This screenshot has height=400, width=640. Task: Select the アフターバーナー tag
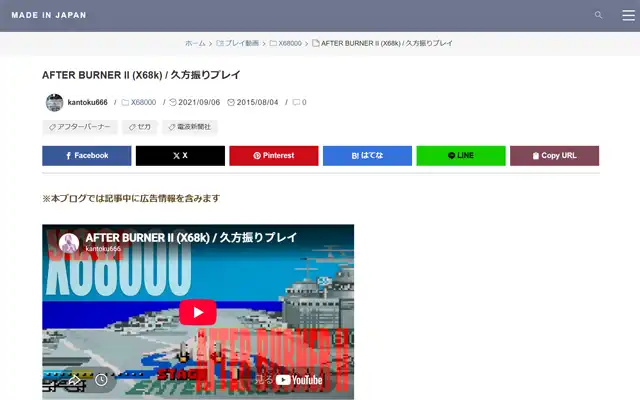(80, 127)
